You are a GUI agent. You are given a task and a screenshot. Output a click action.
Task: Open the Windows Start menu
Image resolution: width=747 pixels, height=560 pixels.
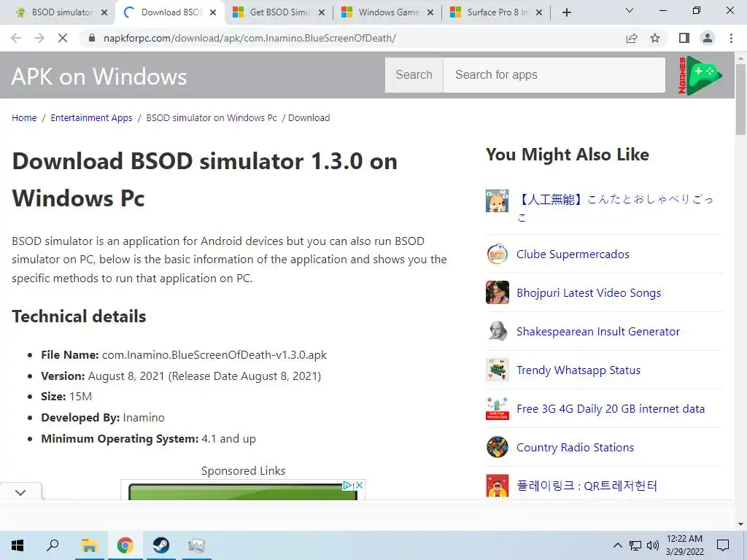point(18,545)
